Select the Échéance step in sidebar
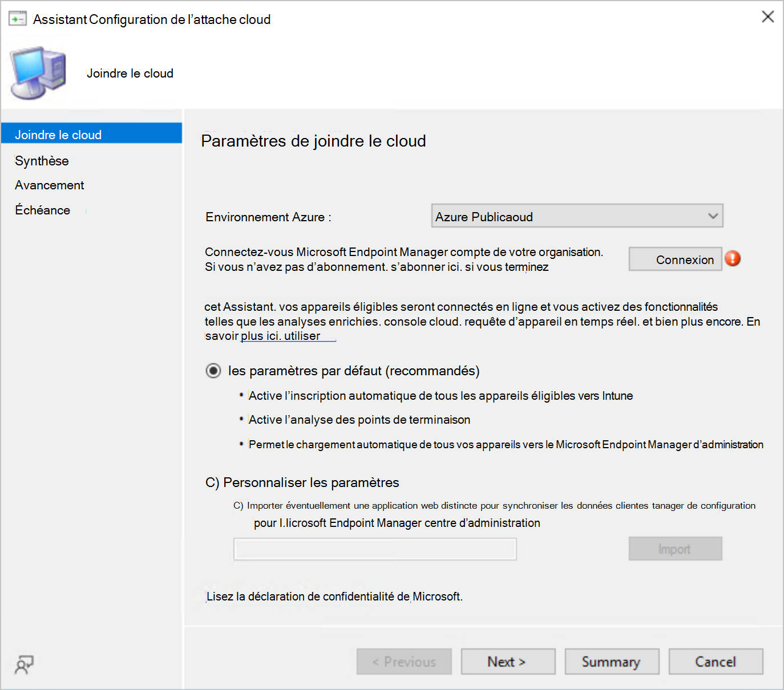Image resolution: width=784 pixels, height=690 pixels. tap(42, 210)
